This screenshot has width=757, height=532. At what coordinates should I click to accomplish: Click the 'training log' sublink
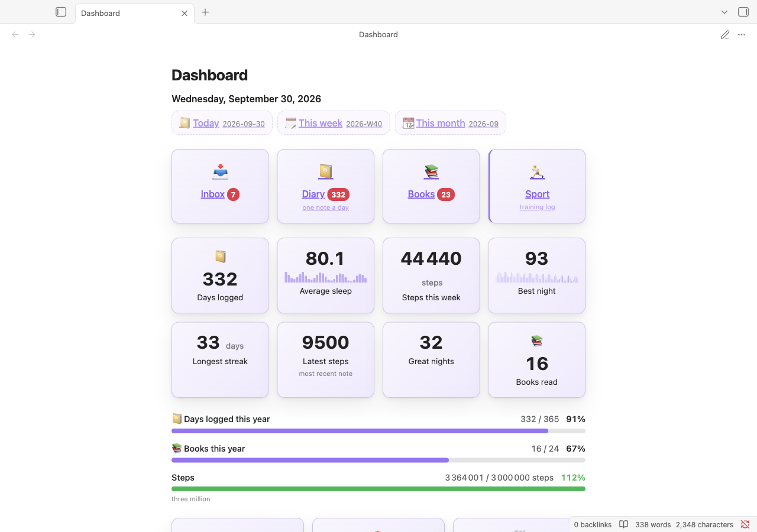tap(537, 207)
